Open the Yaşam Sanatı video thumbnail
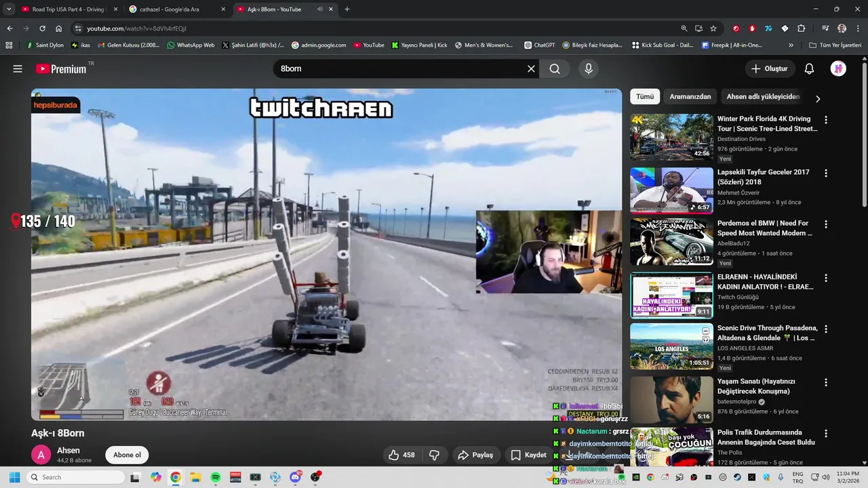868x488 pixels. coord(671,400)
